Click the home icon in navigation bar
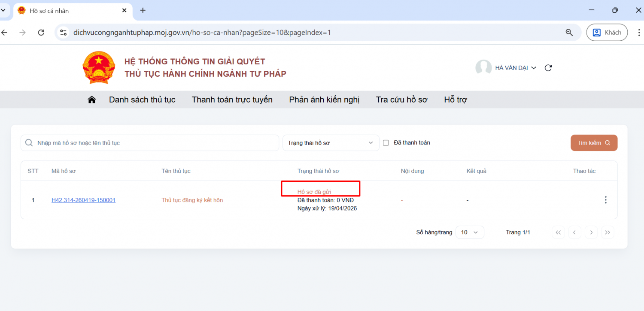Viewport: 644px width, 311px height. (91, 100)
